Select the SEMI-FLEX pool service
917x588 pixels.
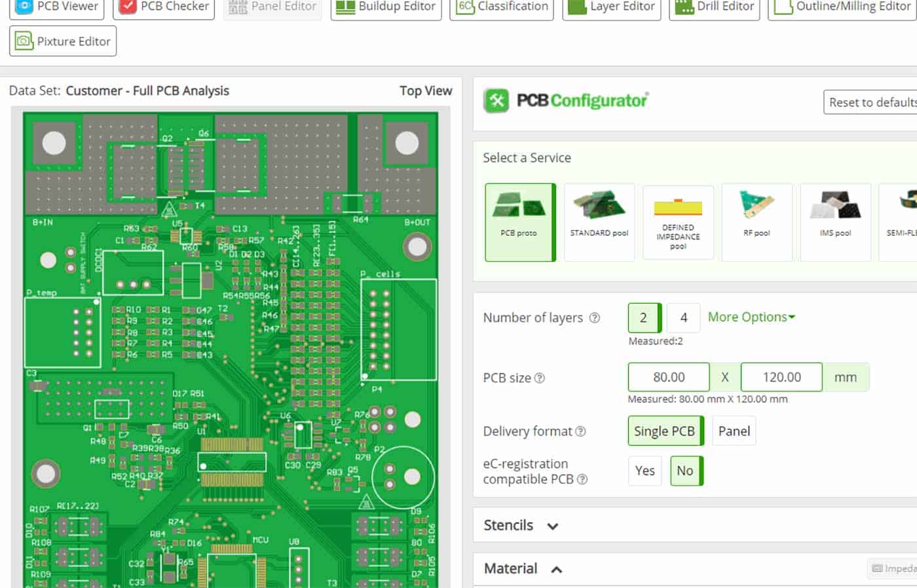pyautogui.click(x=899, y=223)
